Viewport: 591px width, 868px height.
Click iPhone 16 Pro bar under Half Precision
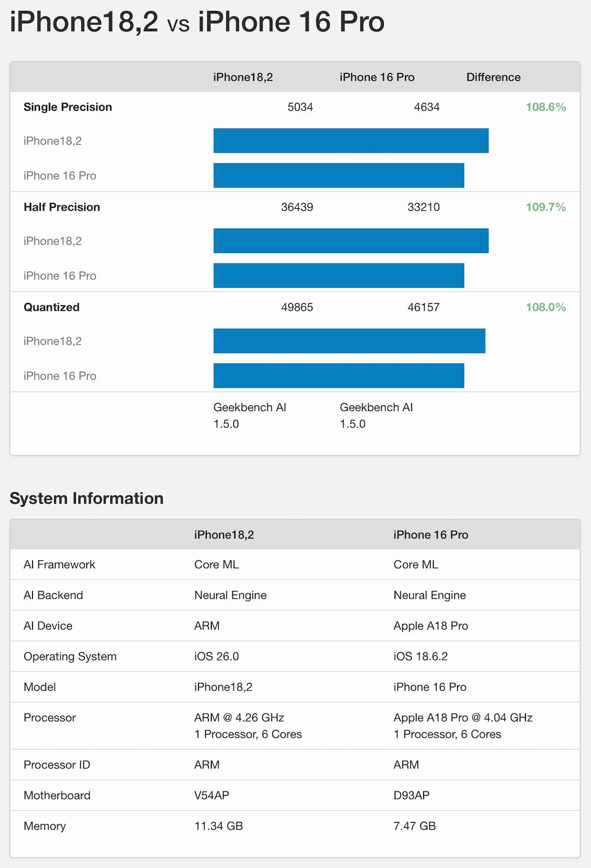point(339,276)
